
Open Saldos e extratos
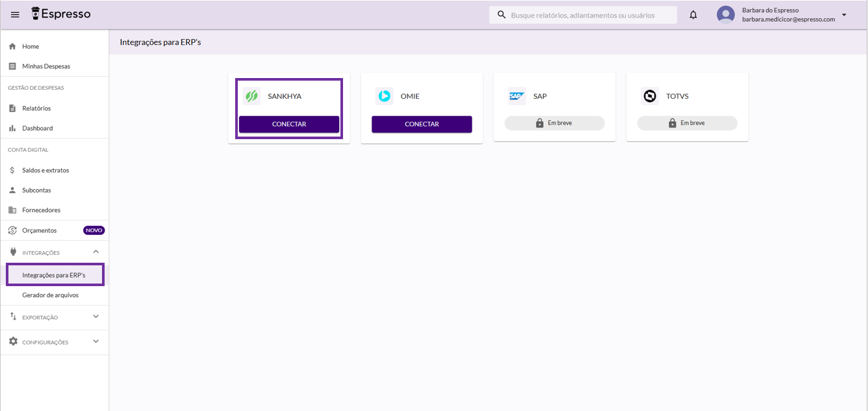pos(55,170)
